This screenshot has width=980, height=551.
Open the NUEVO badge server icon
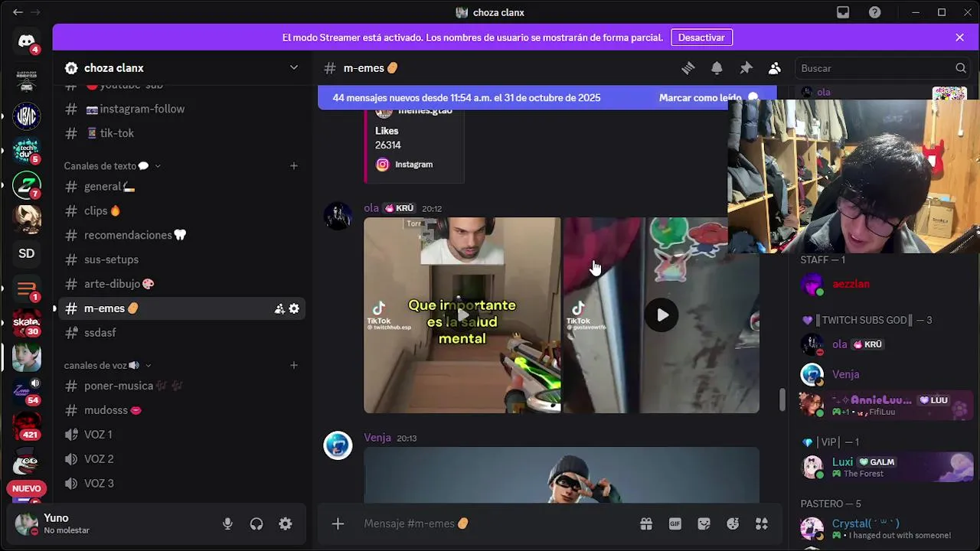coord(27,488)
